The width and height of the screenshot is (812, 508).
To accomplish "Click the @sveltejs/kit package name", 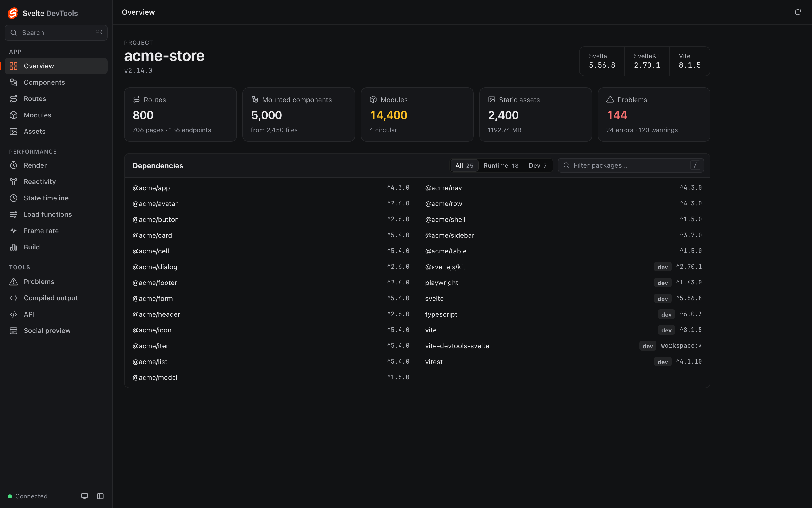I will [x=445, y=267].
